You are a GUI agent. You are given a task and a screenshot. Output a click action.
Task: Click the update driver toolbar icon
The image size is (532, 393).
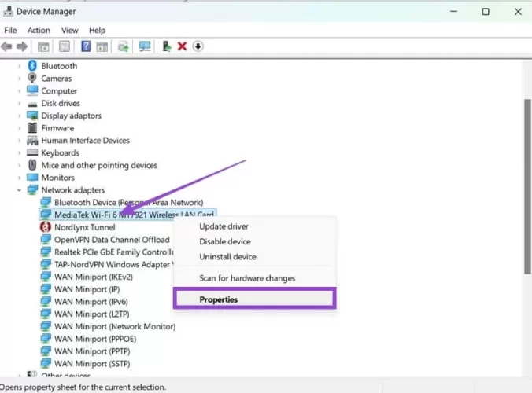coord(166,47)
